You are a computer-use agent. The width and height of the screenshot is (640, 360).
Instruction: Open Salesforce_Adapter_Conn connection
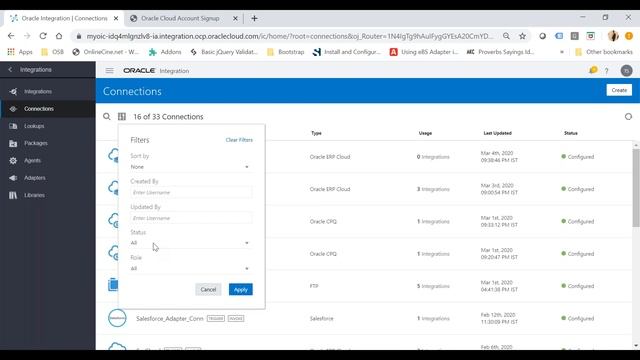tap(169, 318)
